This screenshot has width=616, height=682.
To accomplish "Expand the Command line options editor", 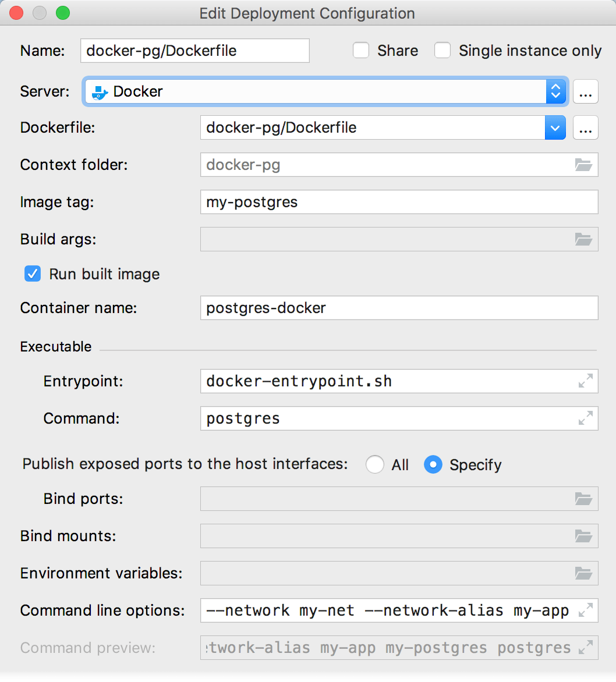I will click(x=586, y=610).
